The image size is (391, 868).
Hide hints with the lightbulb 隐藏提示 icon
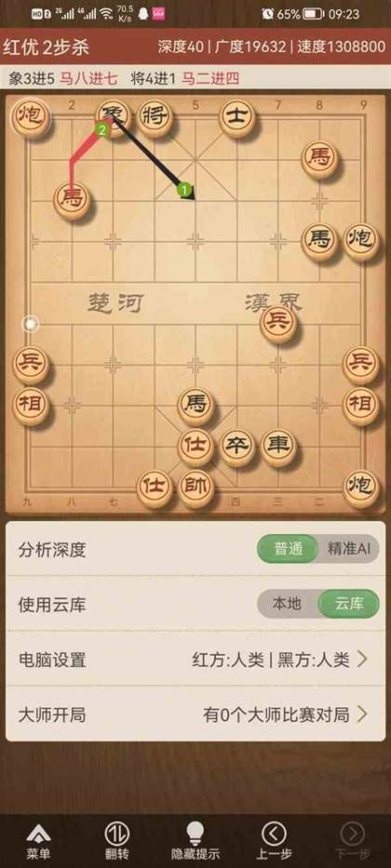195,834
